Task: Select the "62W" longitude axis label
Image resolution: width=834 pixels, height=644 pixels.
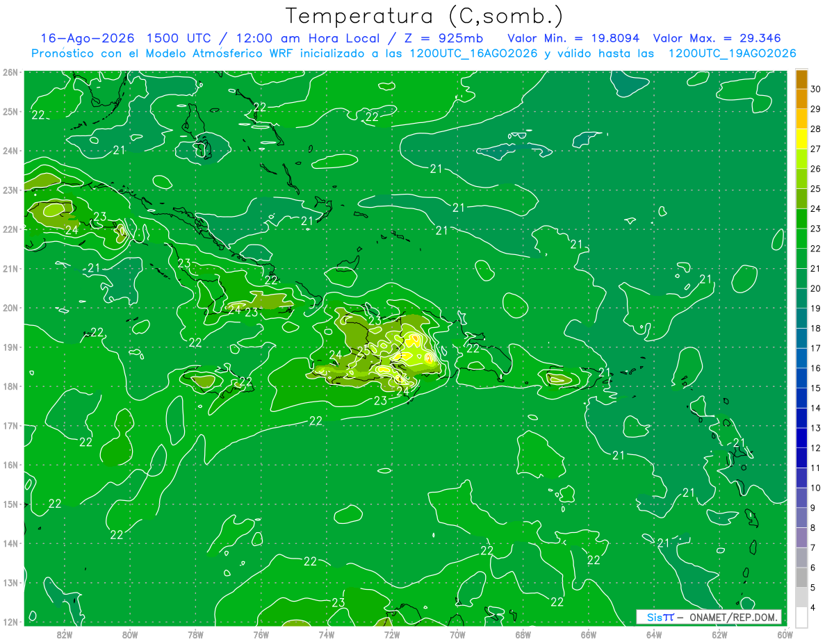Action: point(719,634)
